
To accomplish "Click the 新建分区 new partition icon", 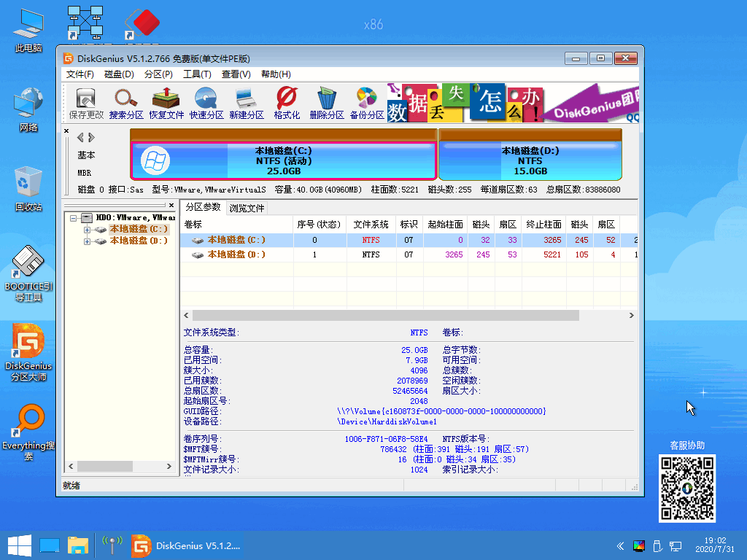I will click(x=245, y=101).
